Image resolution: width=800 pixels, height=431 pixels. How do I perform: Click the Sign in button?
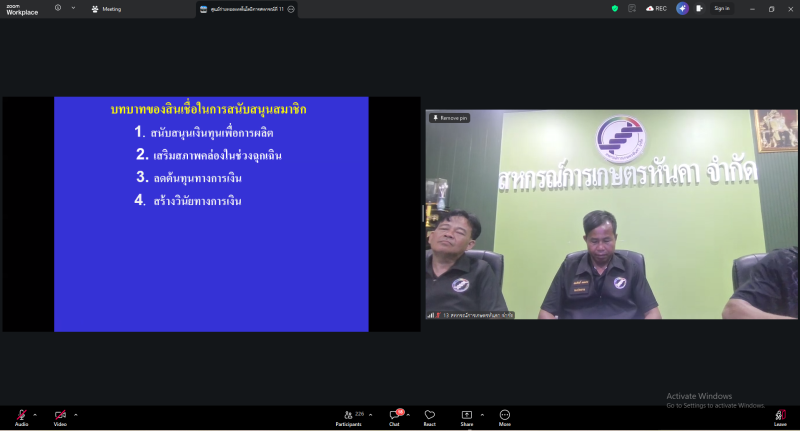tap(721, 8)
